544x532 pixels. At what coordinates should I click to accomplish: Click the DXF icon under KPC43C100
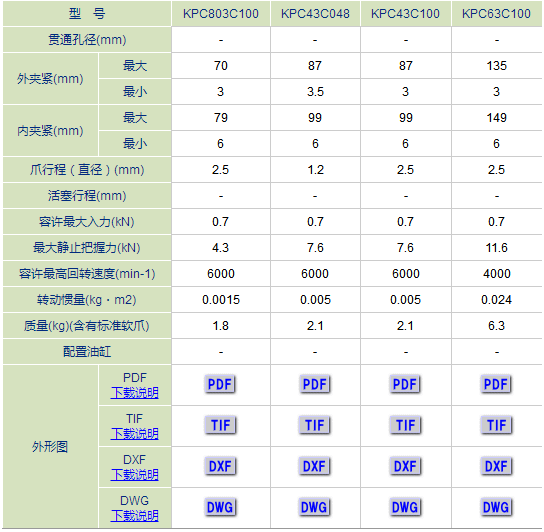(x=405, y=466)
